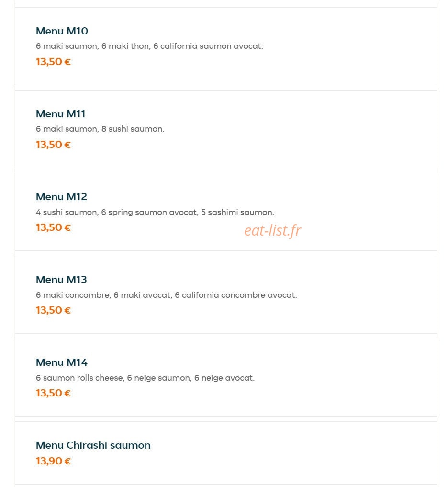
Task: Click the M12 description mentioning sashimi saumon
Action: click(x=155, y=213)
